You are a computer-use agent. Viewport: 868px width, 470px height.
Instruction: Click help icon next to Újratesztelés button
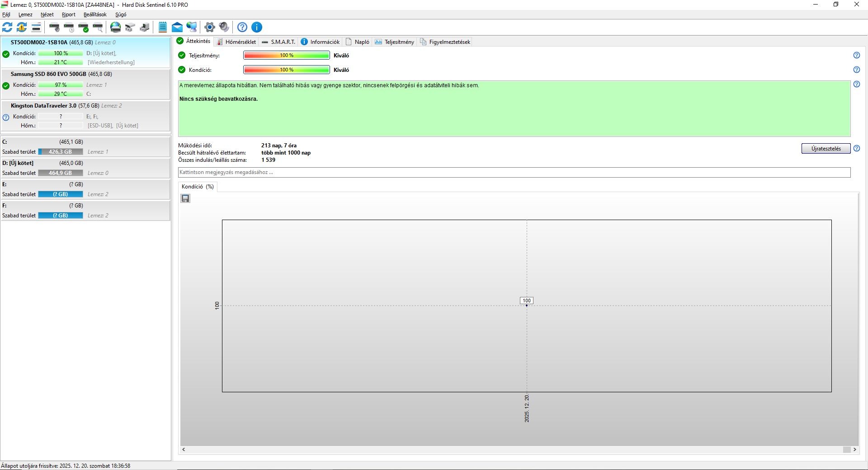(x=857, y=148)
